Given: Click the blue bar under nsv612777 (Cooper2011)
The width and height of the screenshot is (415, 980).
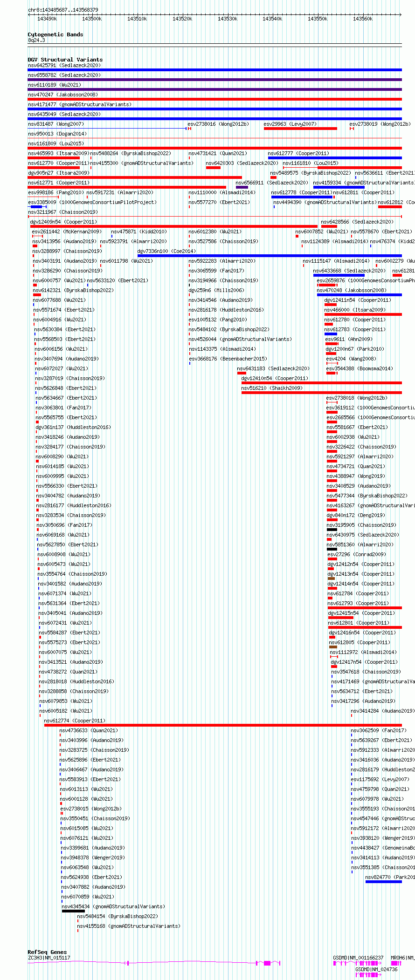Looking at the screenshot, I should tap(335, 158).
